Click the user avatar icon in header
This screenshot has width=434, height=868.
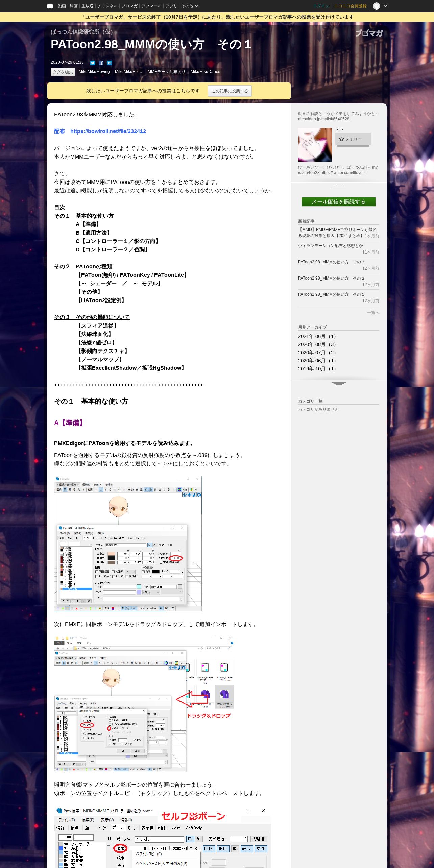377,6
